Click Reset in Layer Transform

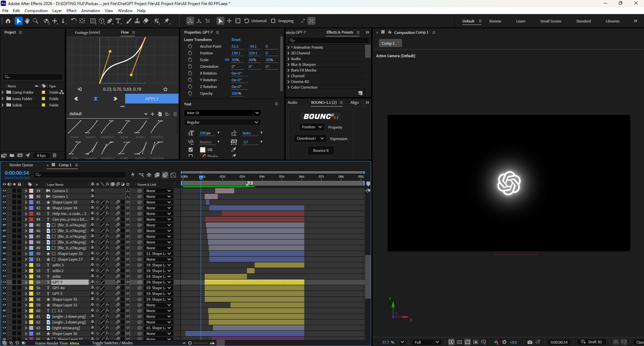tap(236, 40)
